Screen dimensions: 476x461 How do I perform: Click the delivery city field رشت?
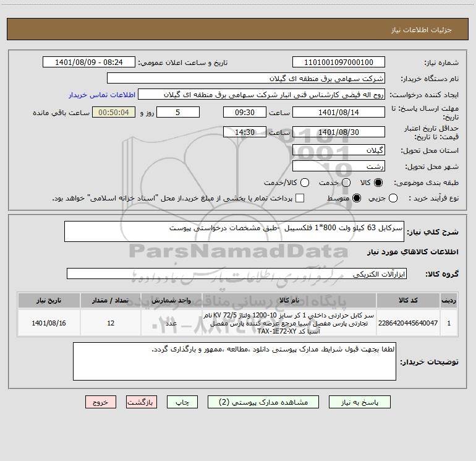(339, 166)
